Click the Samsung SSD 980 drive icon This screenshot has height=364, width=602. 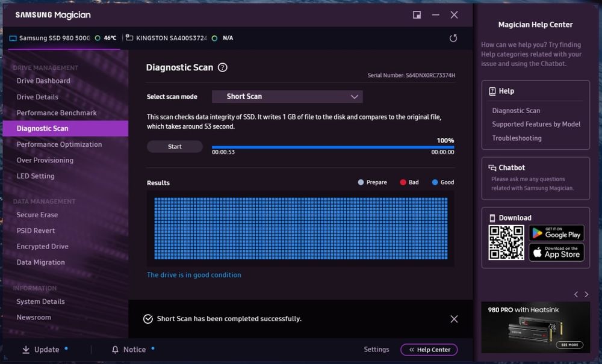tap(13, 38)
